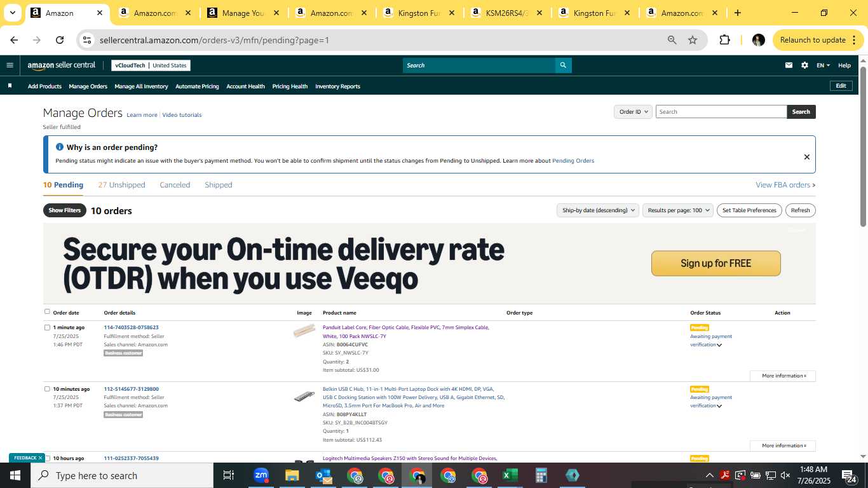Image resolution: width=868 pixels, height=488 pixels.
Task: Select the checkbox for order 112-5145677-3129800
Action: (47, 389)
